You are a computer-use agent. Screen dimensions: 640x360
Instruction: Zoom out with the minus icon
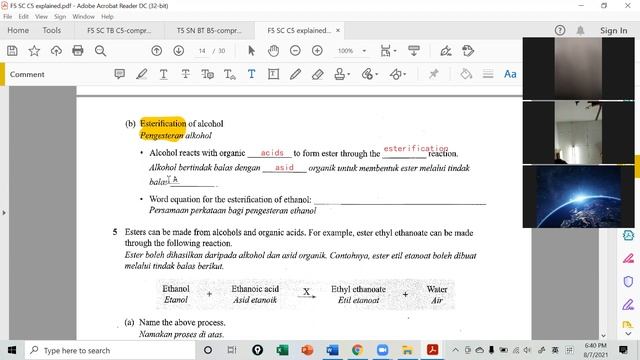click(295, 51)
